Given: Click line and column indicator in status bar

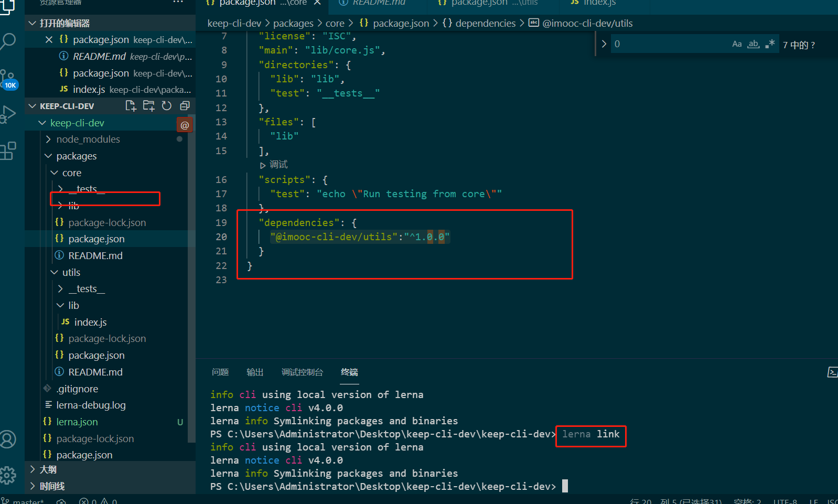Looking at the screenshot, I should pos(675,501).
